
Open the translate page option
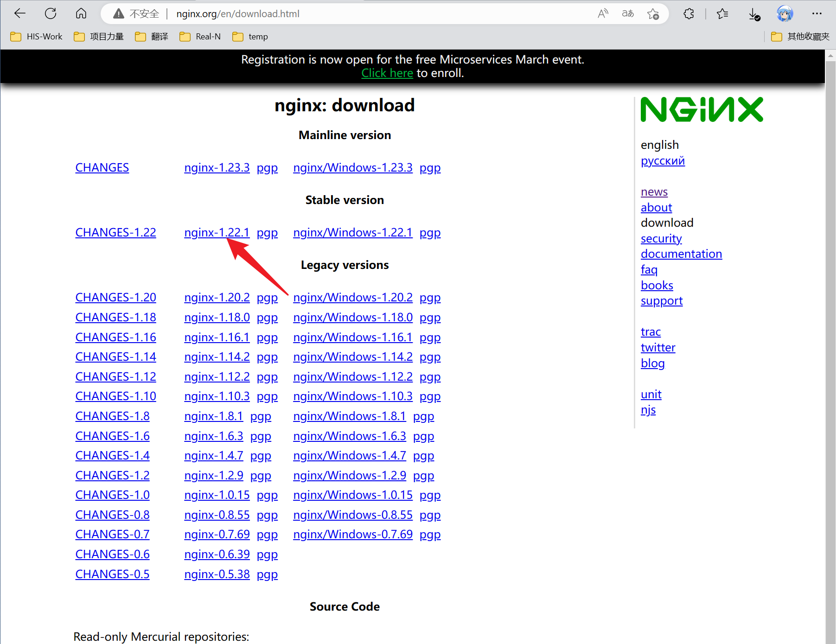click(x=628, y=13)
